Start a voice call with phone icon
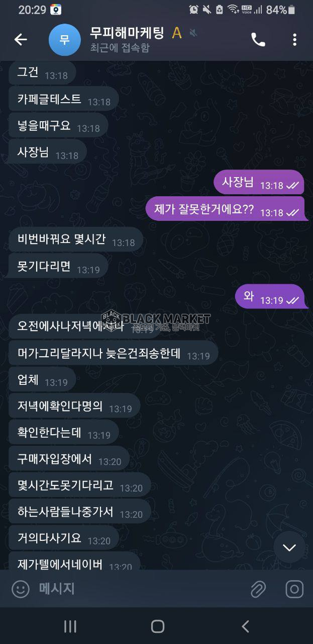313x644 pixels. 258,40
